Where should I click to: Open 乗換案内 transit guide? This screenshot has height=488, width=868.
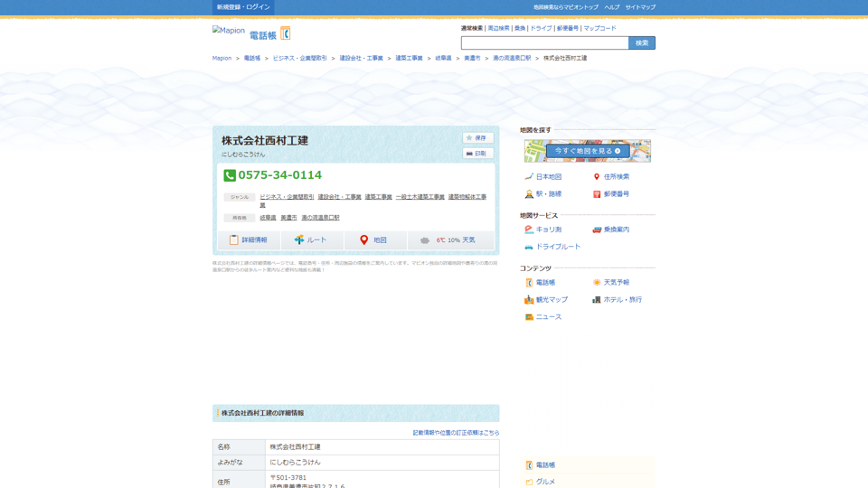[616, 230]
